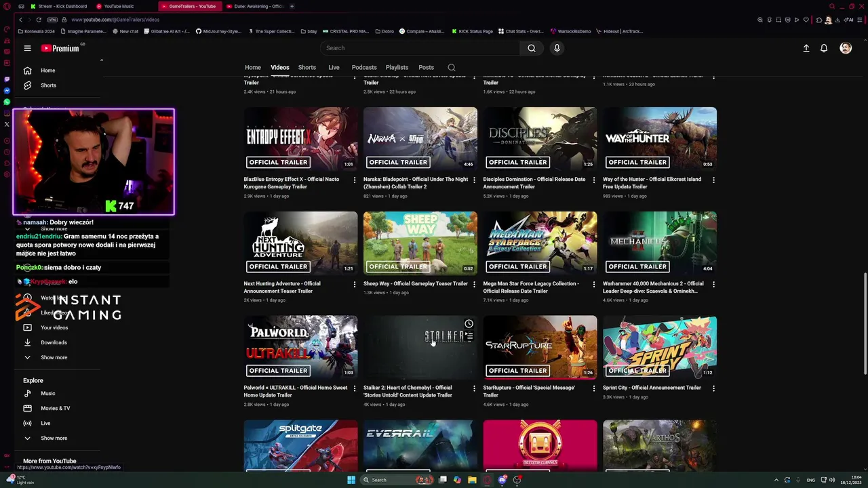The width and height of the screenshot is (868, 488).
Task: Open options for Palworld x ULTRAKILL video
Action: (355, 388)
